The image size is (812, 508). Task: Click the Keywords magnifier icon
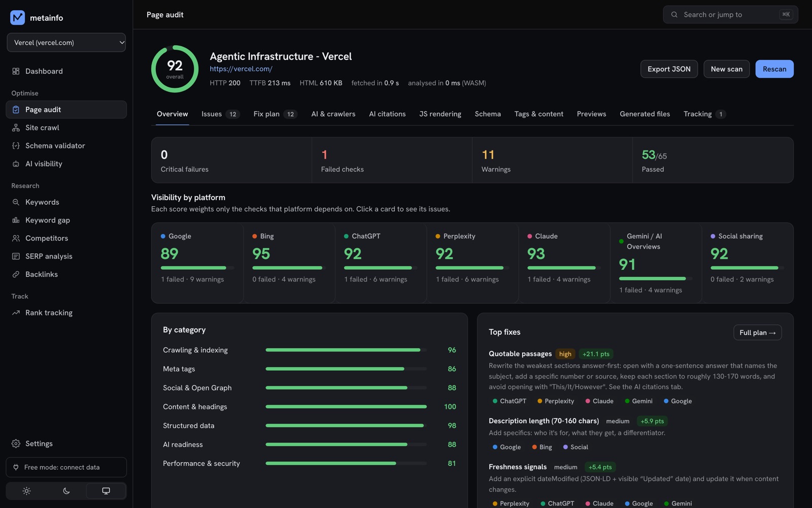pyautogui.click(x=16, y=202)
